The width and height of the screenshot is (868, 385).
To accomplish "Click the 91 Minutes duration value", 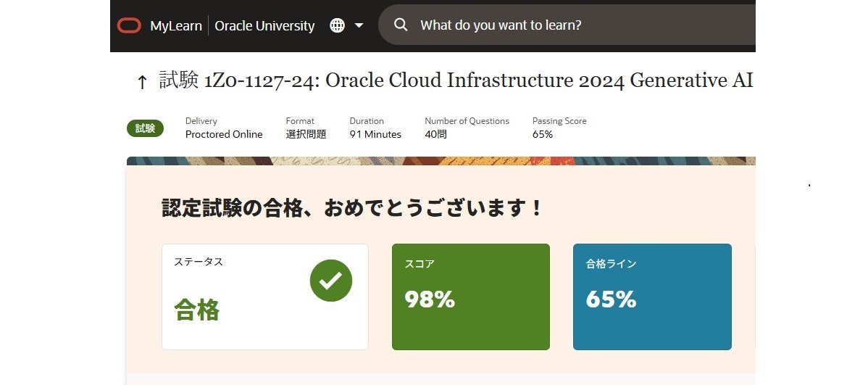I will (x=375, y=134).
